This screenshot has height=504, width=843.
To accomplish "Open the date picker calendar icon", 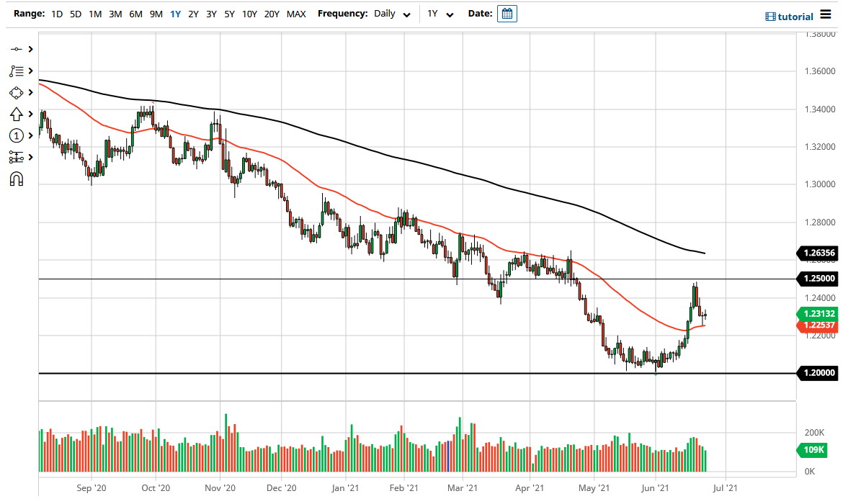I will click(x=507, y=13).
